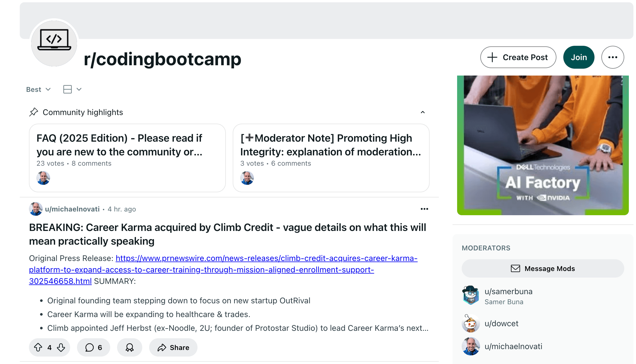Viewport: 636px width, 364px height.
Task: Open comments on the Career Karma post
Action: tap(93, 347)
